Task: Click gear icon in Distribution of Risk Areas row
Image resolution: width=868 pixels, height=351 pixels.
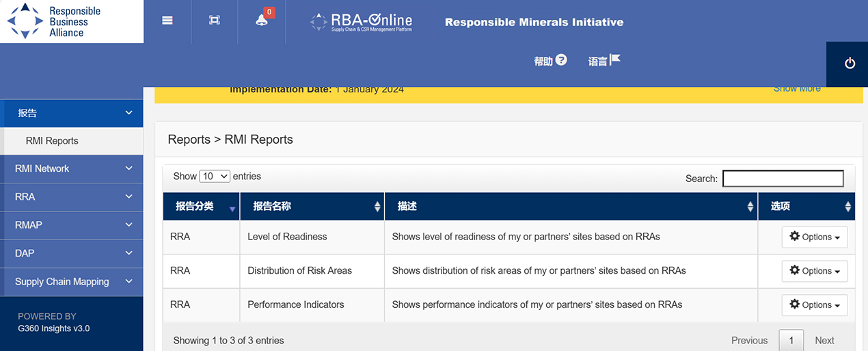Action: pos(794,270)
